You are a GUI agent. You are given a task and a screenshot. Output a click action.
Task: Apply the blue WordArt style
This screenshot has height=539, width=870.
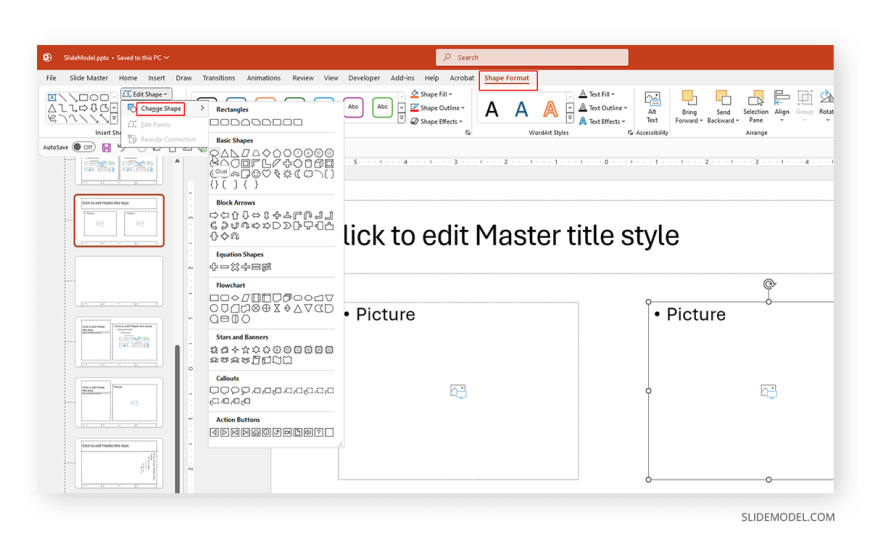[x=521, y=109]
